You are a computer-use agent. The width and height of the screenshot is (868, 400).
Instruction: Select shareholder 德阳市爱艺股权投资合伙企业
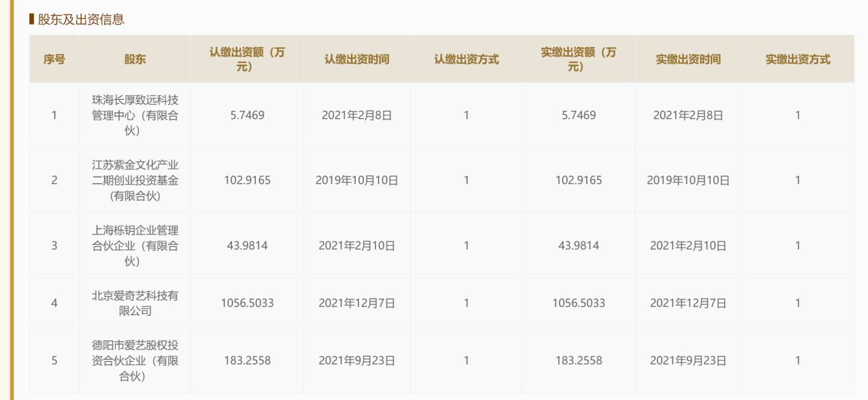point(135,360)
